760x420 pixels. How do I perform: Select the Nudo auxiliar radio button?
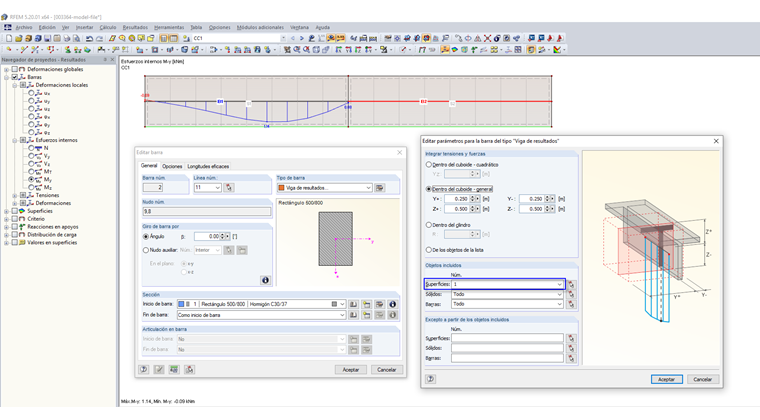tap(146, 250)
